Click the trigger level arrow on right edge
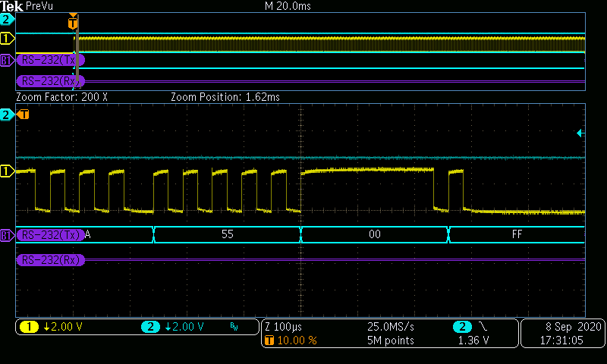Screen dimensions: 607x364 (x=580, y=133)
